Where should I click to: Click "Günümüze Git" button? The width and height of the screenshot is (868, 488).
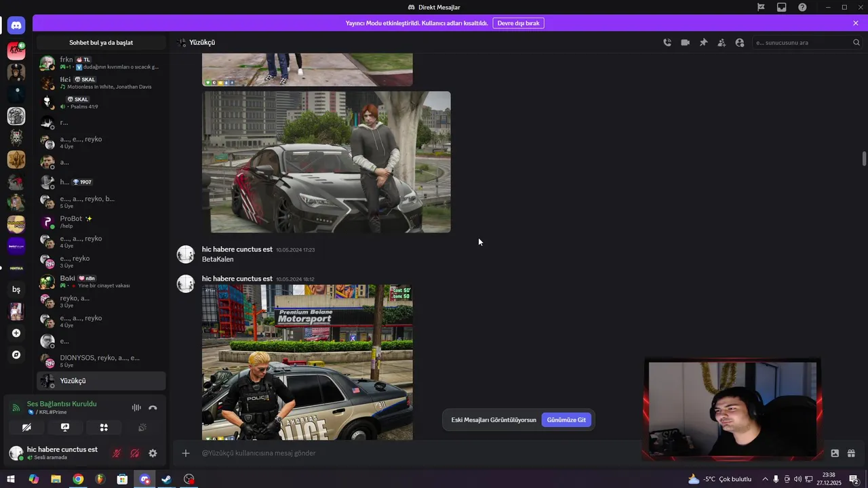coord(566,420)
